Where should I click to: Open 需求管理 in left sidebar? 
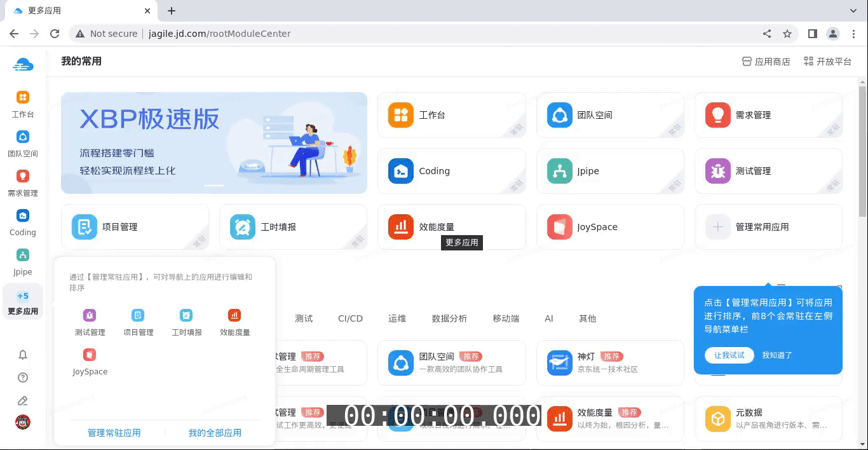[x=23, y=184]
